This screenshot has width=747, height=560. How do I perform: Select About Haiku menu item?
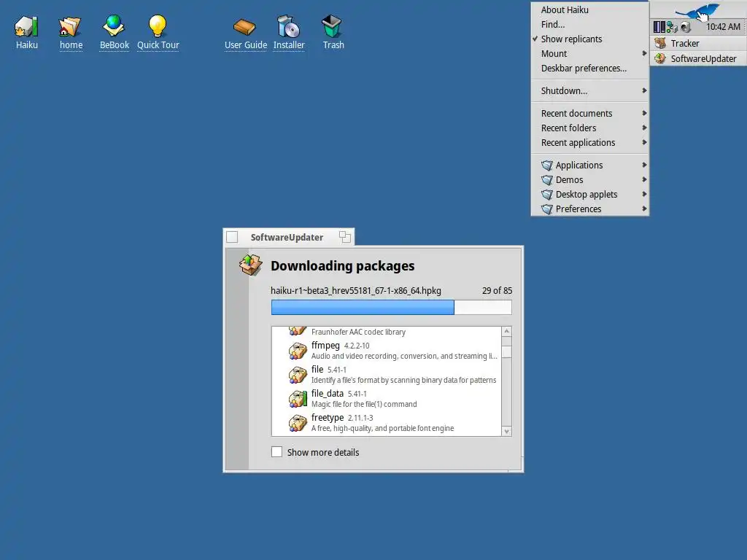(x=589, y=10)
